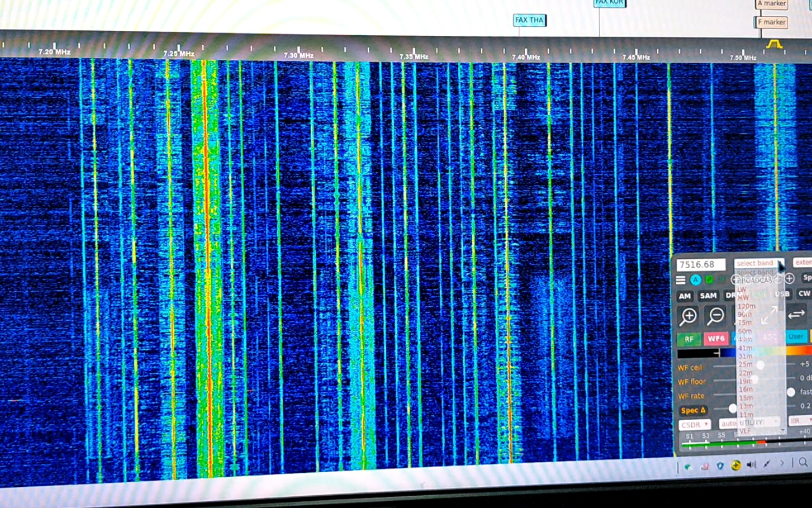Screen dimensions: 812x508
Task: Click the waterfall colormap gradient bar
Action: click(x=744, y=352)
